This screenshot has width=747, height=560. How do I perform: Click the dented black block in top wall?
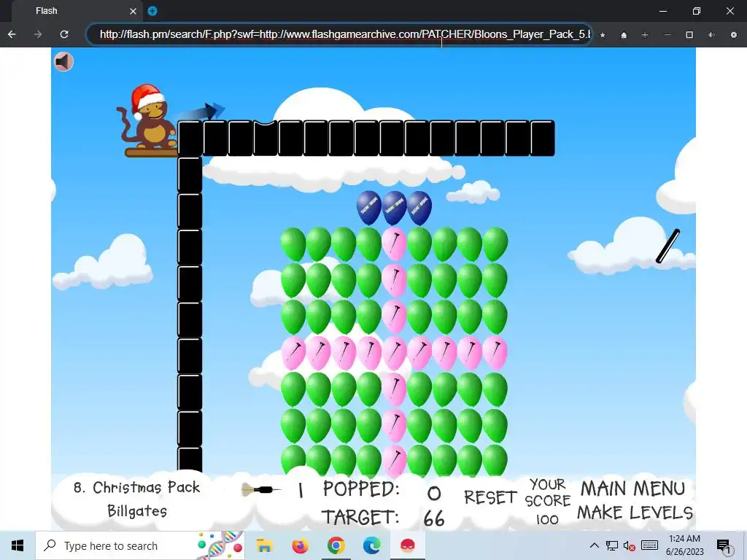point(266,138)
